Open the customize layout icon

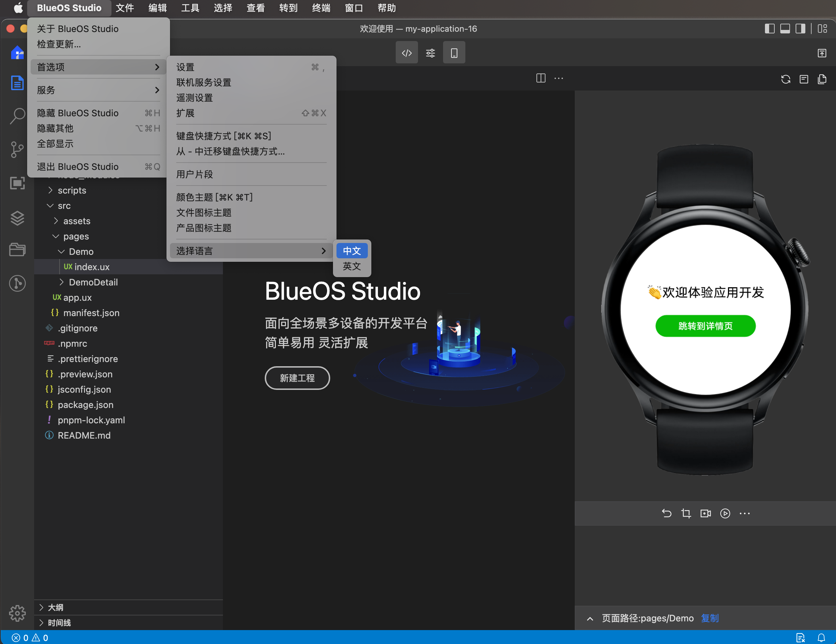(x=822, y=29)
